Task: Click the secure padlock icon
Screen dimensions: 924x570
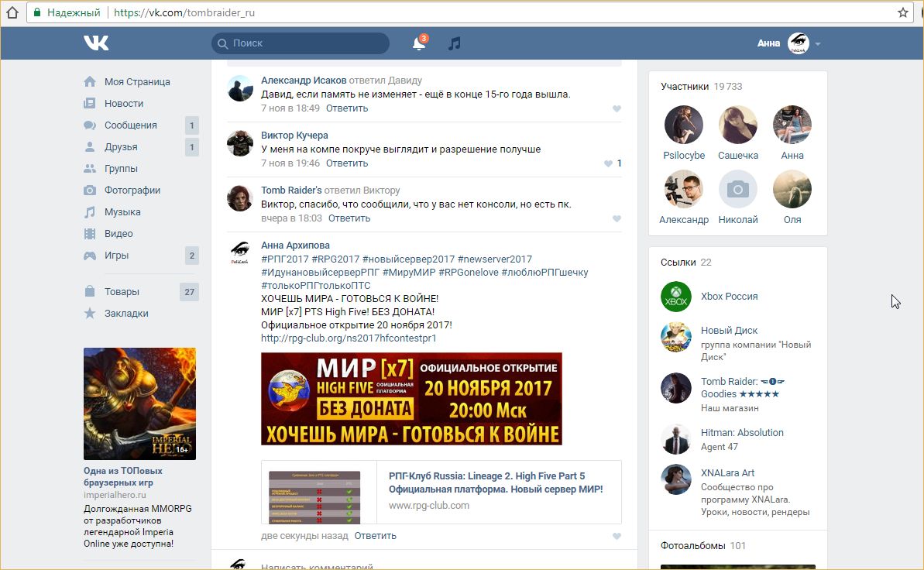Action: [x=36, y=12]
